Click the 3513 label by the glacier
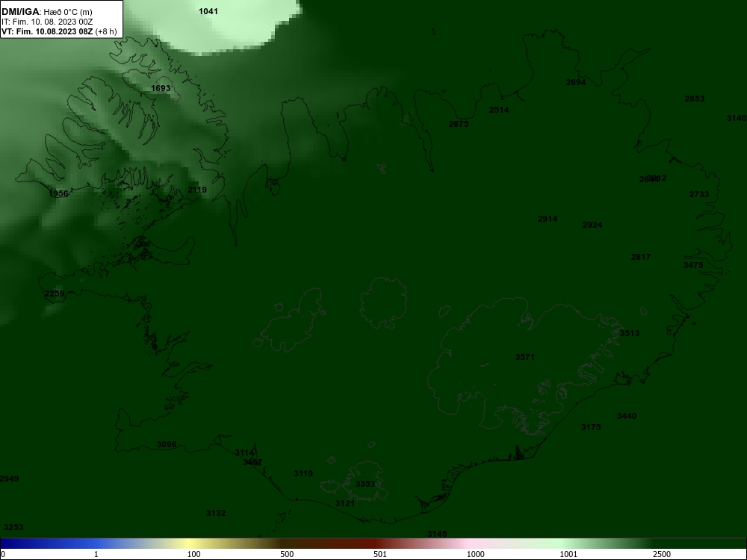The image size is (747, 560). point(629,333)
